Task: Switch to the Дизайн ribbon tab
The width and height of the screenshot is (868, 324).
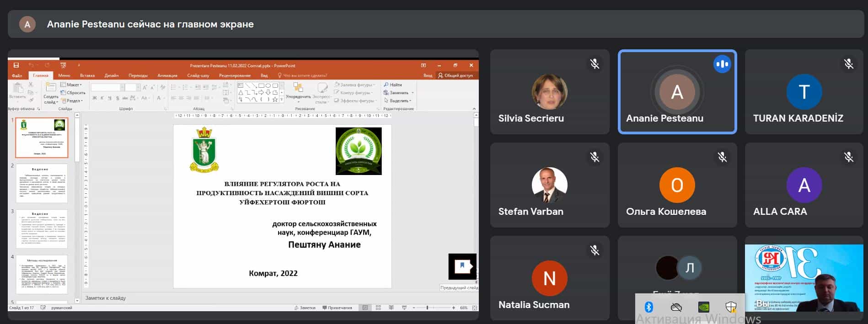Action: [x=111, y=75]
